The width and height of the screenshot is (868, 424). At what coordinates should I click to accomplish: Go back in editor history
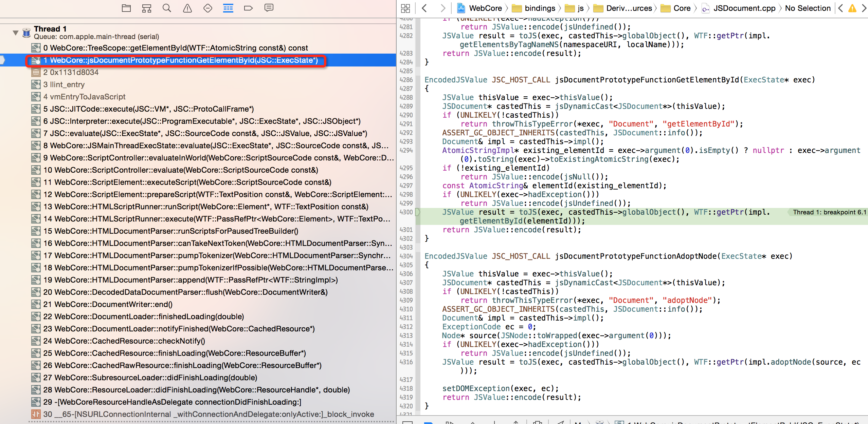pyautogui.click(x=424, y=8)
